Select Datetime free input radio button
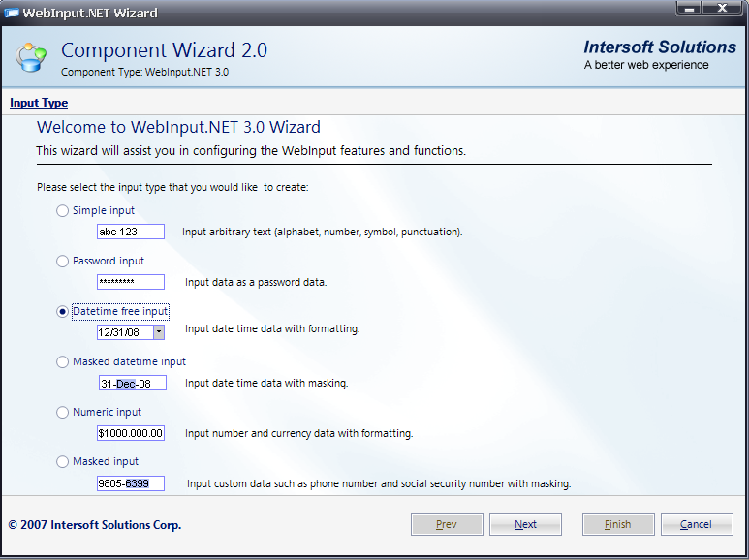Screen dimensions: 749x560 63,311
